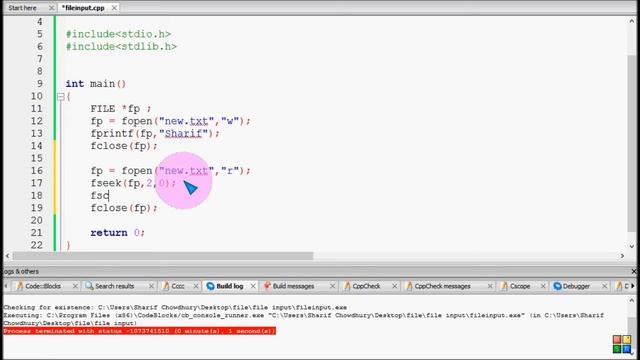This screenshot has width=640, height=360.
Task: Open the Debugger log tab
Action: point(576,286)
